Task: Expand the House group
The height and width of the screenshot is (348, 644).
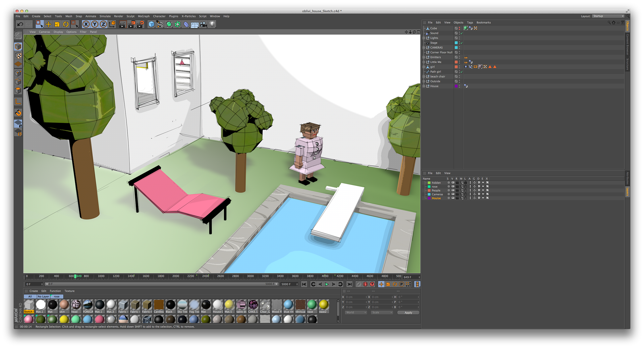Action: click(x=424, y=86)
